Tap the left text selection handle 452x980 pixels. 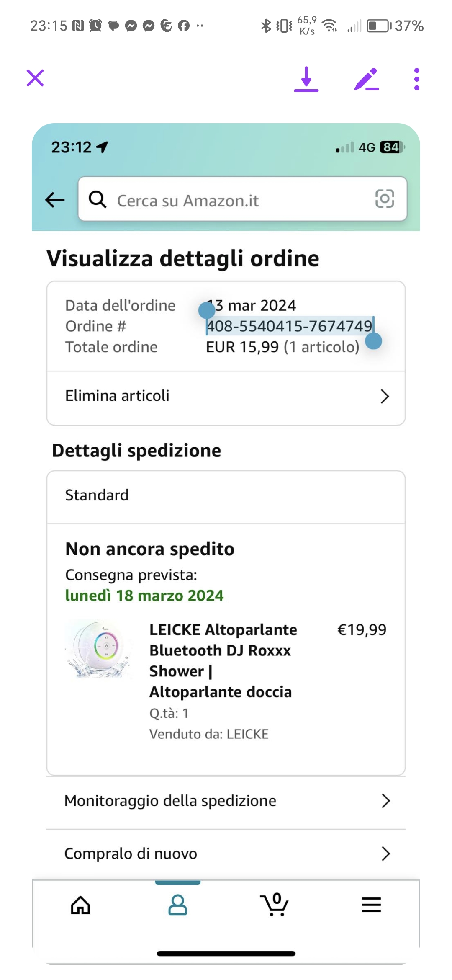(x=207, y=310)
